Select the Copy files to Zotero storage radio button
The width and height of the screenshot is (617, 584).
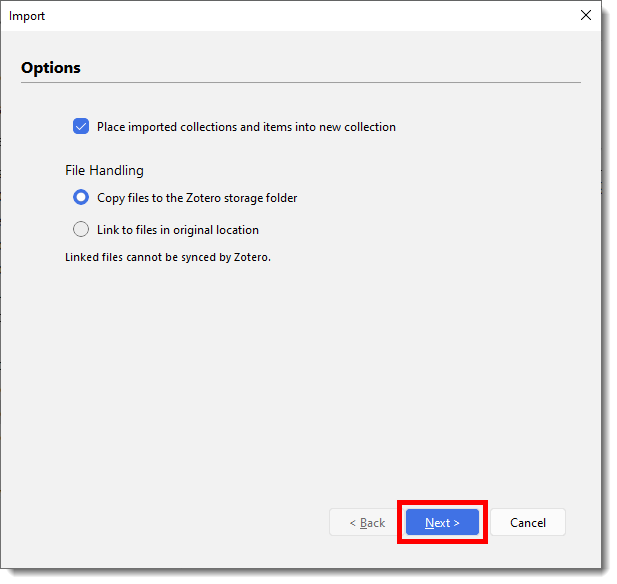click(x=82, y=198)
